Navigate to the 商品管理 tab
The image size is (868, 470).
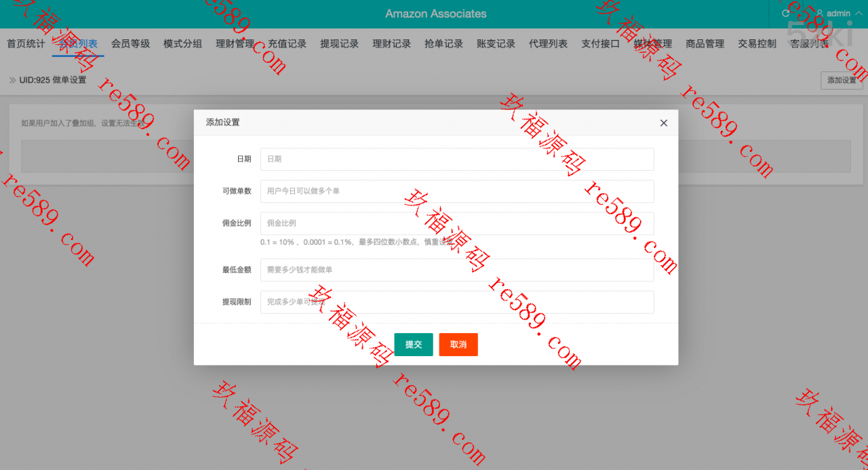pos(705,43)
